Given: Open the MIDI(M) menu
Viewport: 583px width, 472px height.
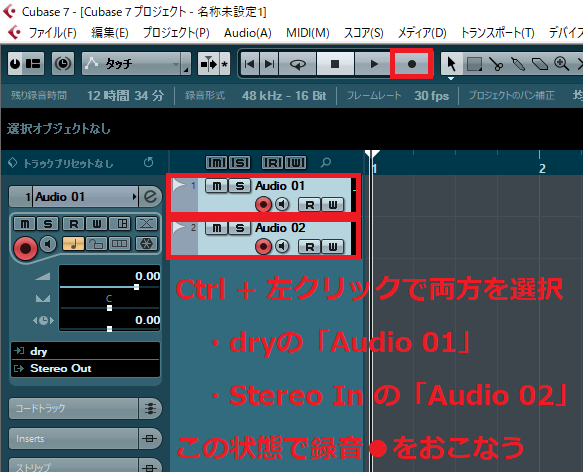Looking at the screenshot, I should (307, 33).
